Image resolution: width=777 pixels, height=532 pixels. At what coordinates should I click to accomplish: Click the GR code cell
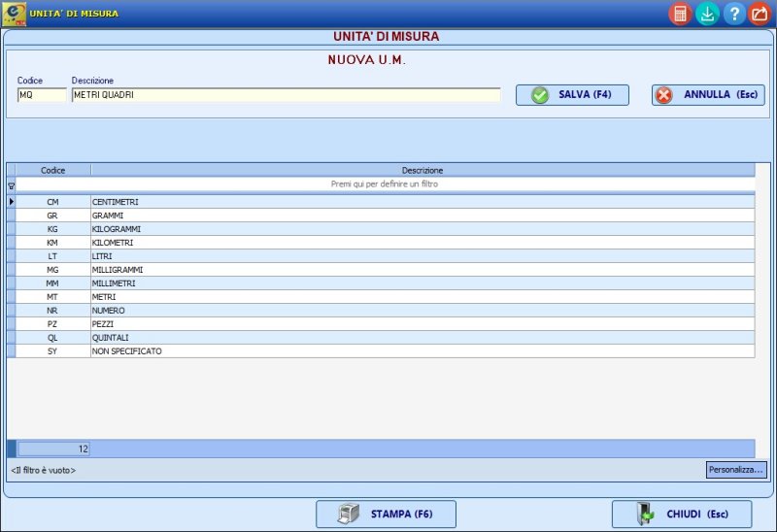click(53, 216)
